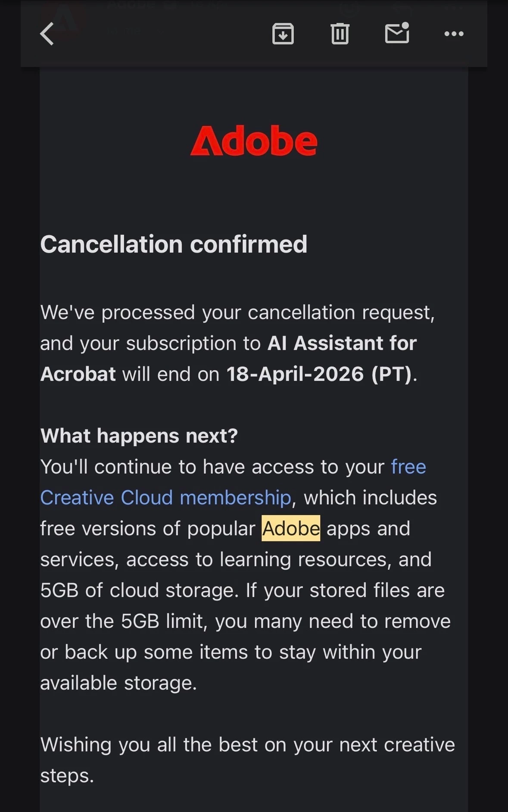
Task: Go back using the left arrow
Action: click(47, 34)
